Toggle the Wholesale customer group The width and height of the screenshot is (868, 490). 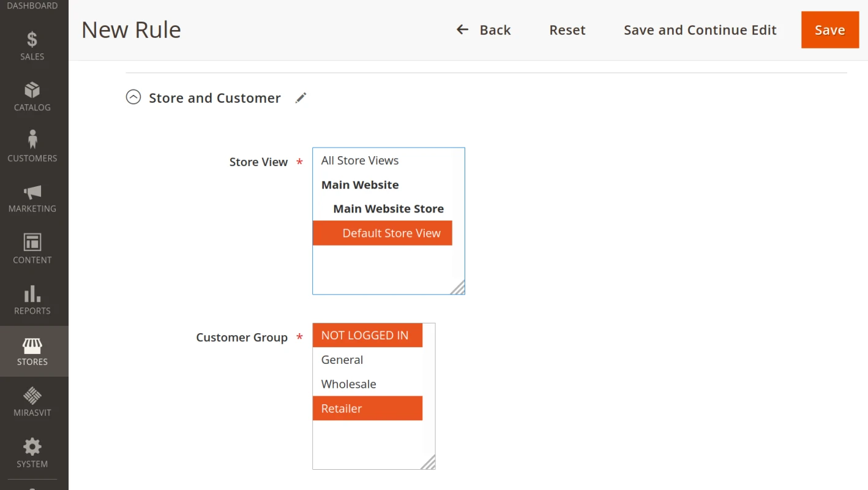[349, 384]
